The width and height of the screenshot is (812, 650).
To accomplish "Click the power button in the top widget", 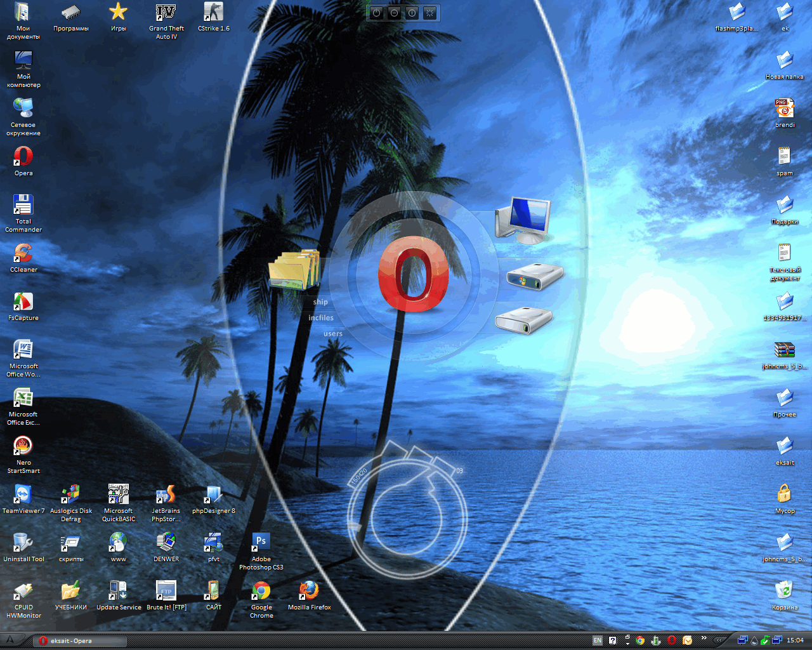I will (x=377, y=13).
